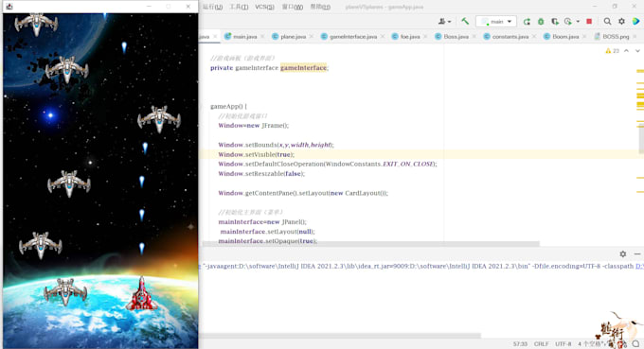Click the highlighted gameInterface variable name
The height and width of the screenshot is (349, 644).
coord(303,68)
